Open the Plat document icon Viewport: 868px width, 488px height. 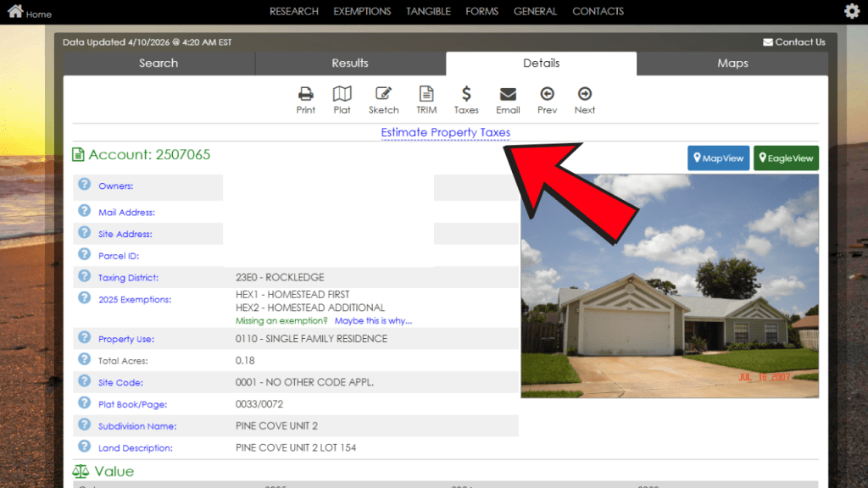tap(342, 99)
